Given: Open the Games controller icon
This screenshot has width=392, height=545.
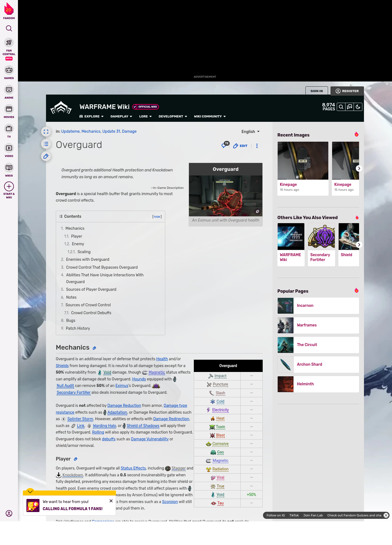Looking at the screenshot, I should coord(9,70).
